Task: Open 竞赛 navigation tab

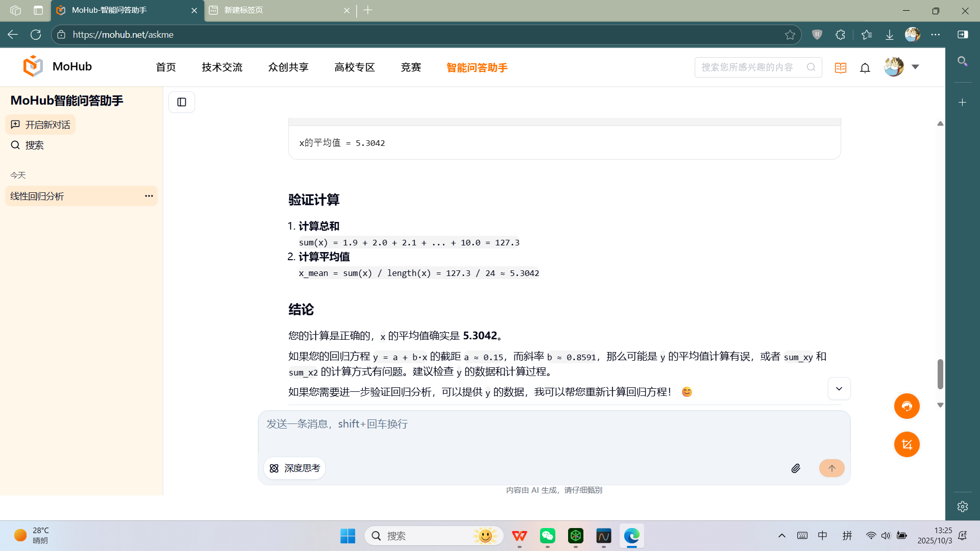Action: [411, 67]
